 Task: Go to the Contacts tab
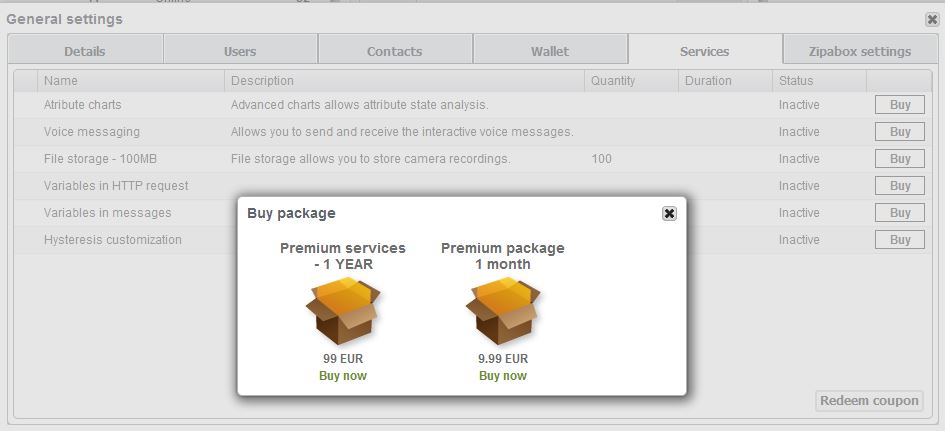point(395,51)
